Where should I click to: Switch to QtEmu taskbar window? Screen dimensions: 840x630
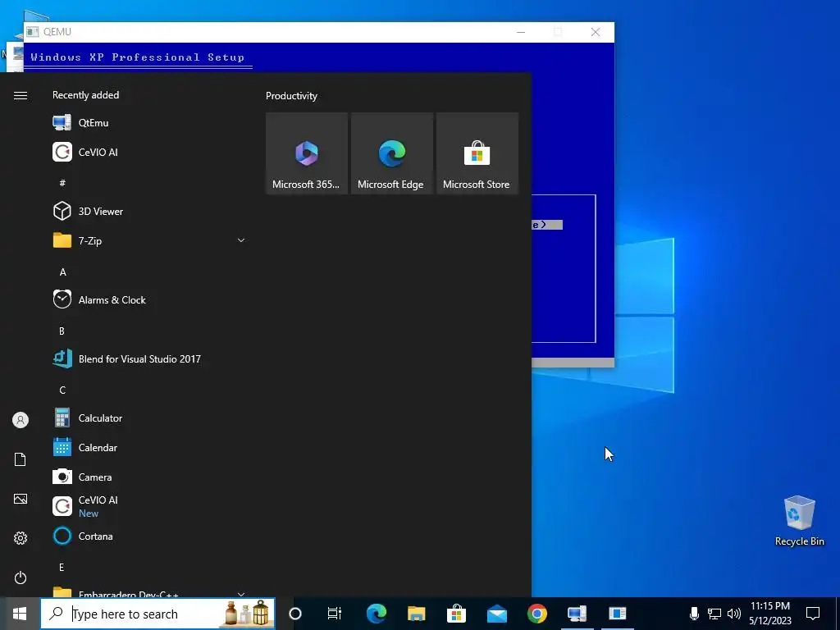pos(577,614)
